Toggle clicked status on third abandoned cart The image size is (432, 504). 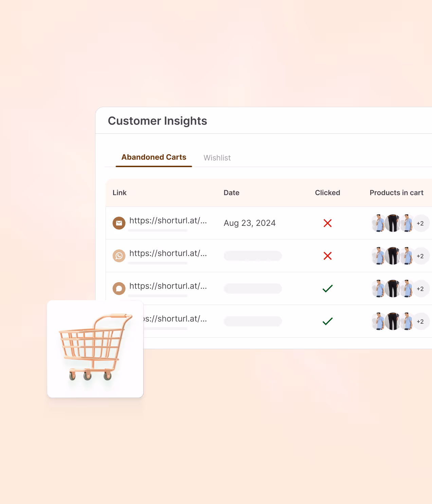click(x=327, y=288)
